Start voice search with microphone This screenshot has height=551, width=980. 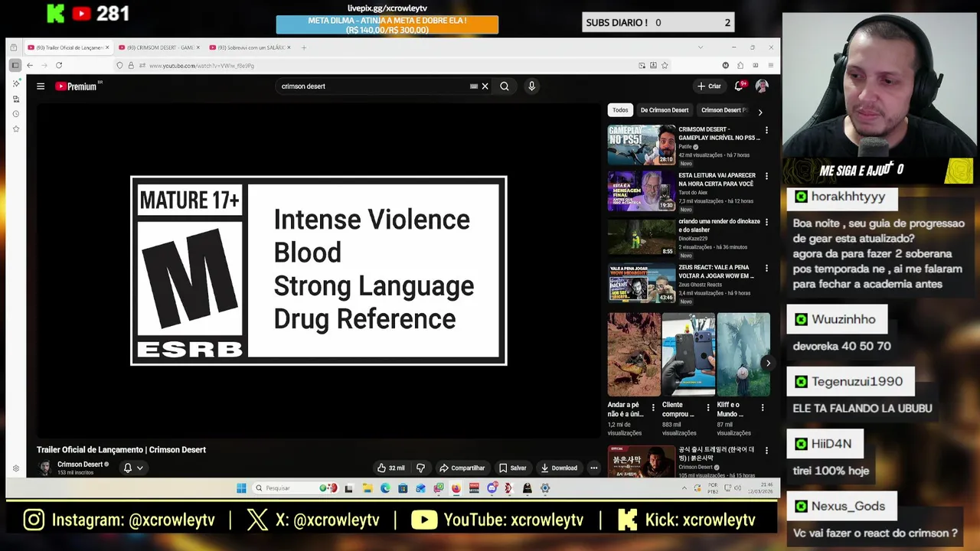(x=531, y=86)
